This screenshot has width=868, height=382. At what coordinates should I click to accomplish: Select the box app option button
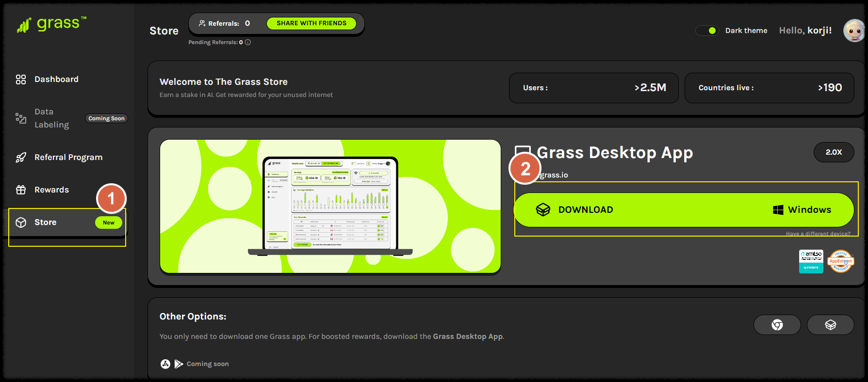(831, 325)
